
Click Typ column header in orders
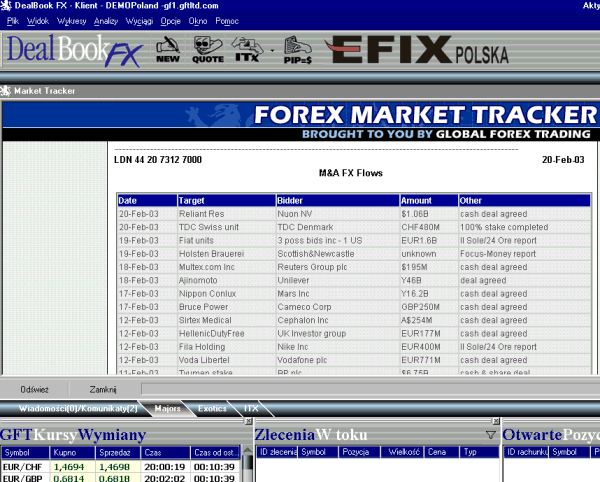tap(479, 452)
